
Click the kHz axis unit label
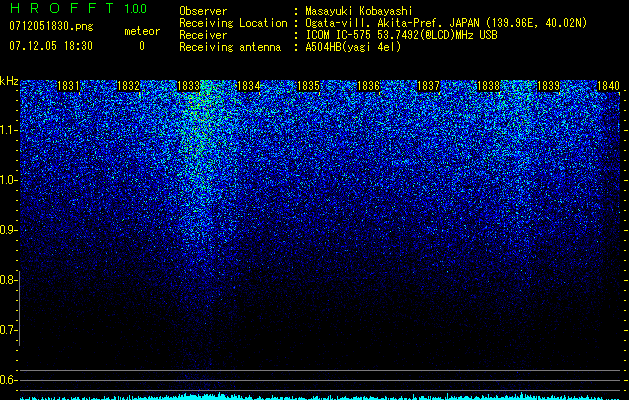click(9, 81)
